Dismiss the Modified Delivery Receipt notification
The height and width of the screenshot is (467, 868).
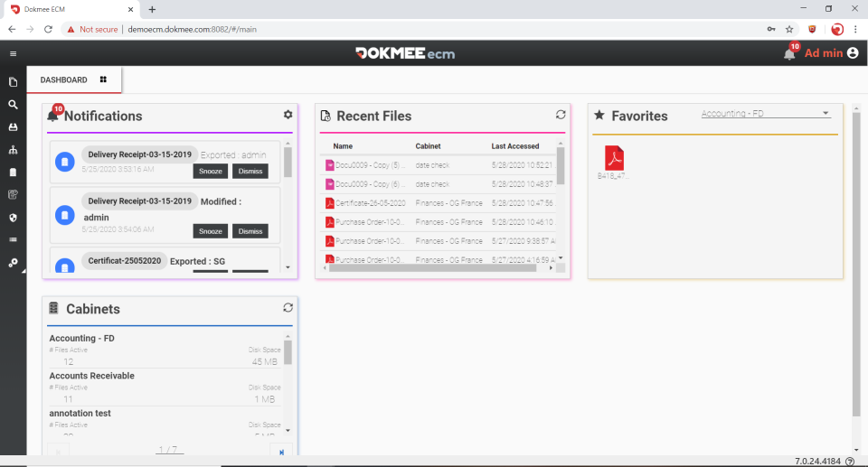coord(250,231)
